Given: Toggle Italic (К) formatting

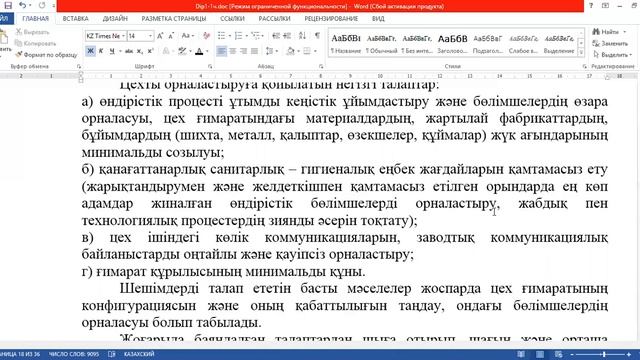Looking at the screenshot, I should point(101,51).
